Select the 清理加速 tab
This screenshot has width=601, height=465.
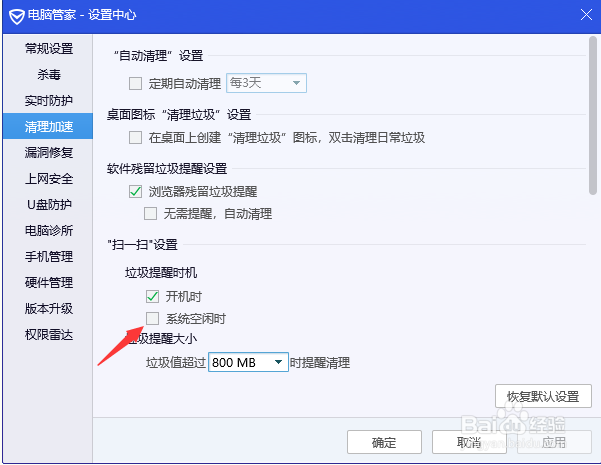[x=49, y=126]
